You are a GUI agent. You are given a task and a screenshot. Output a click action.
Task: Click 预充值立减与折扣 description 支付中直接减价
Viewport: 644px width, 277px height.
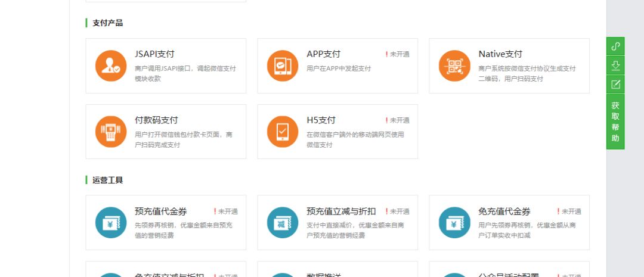point(355,230)
